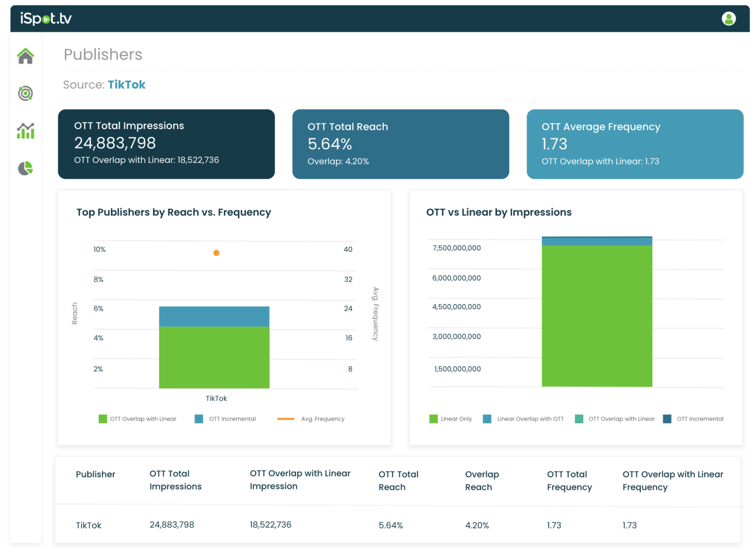Select the OTT Total Reach card
This screenshot has width=756, height=555.
[401, 144]
